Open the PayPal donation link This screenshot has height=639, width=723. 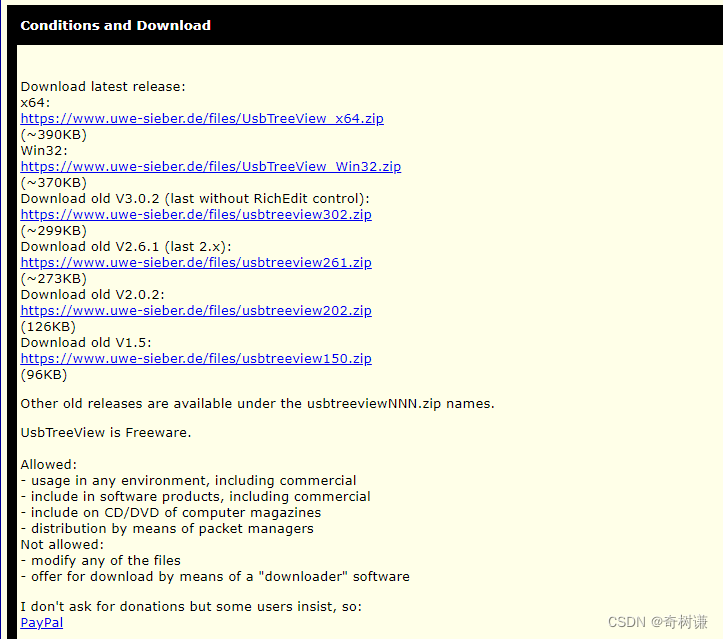click(x=41, y=622)
